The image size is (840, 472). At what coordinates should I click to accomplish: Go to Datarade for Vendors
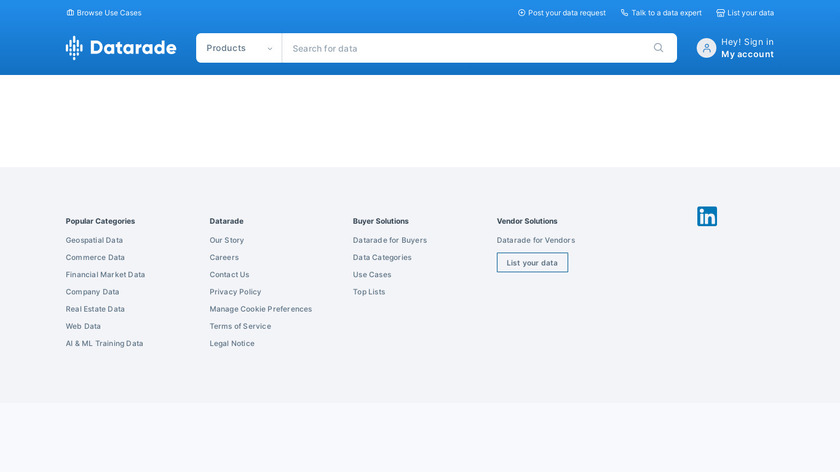coord(535,240)
